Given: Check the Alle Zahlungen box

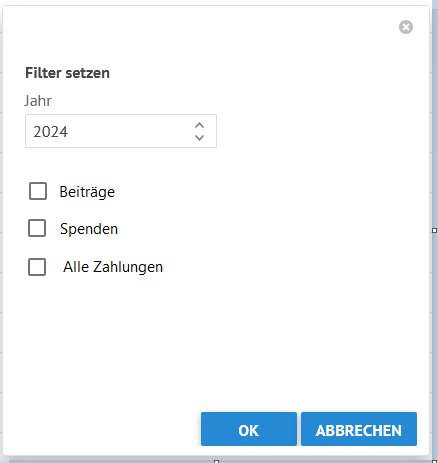Looking at the screenshot, I should [37, 267].
